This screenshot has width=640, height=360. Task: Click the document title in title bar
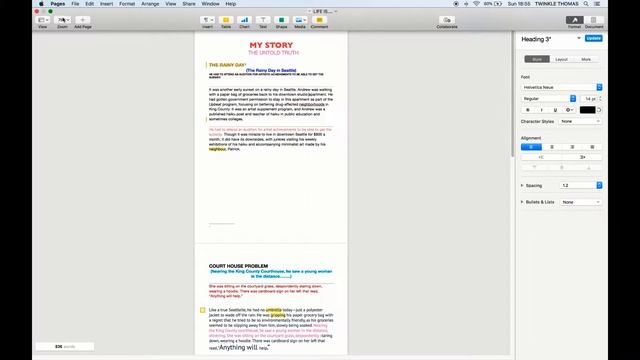[x=322, y=11]
